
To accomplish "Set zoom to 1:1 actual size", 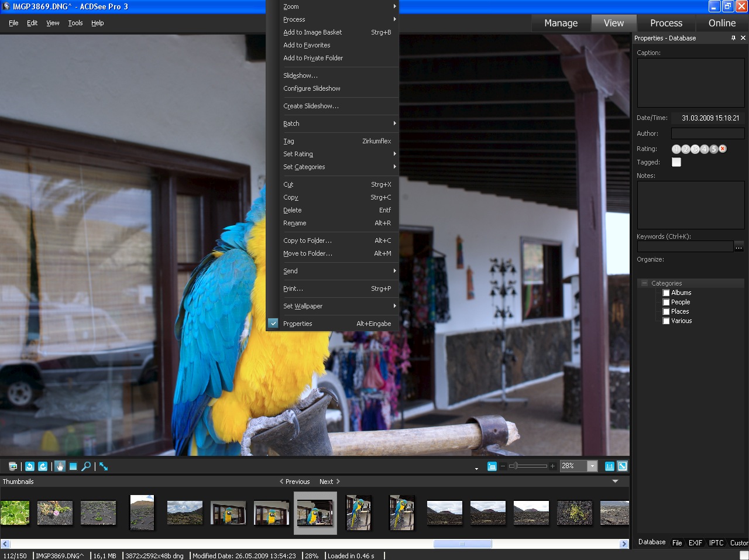I will (x=608, y=466).
